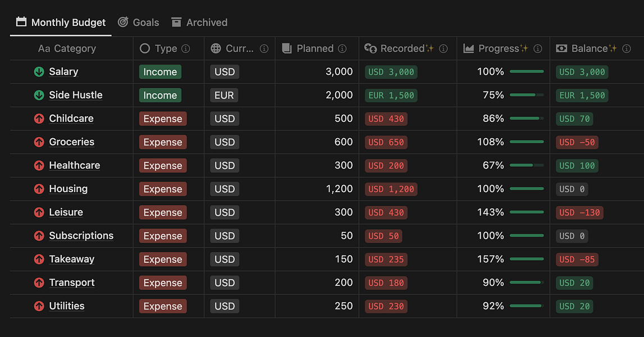This screenshot has width=644, height=337.
Task: Select the Monthly Budget tab
Action: (67, 22)
